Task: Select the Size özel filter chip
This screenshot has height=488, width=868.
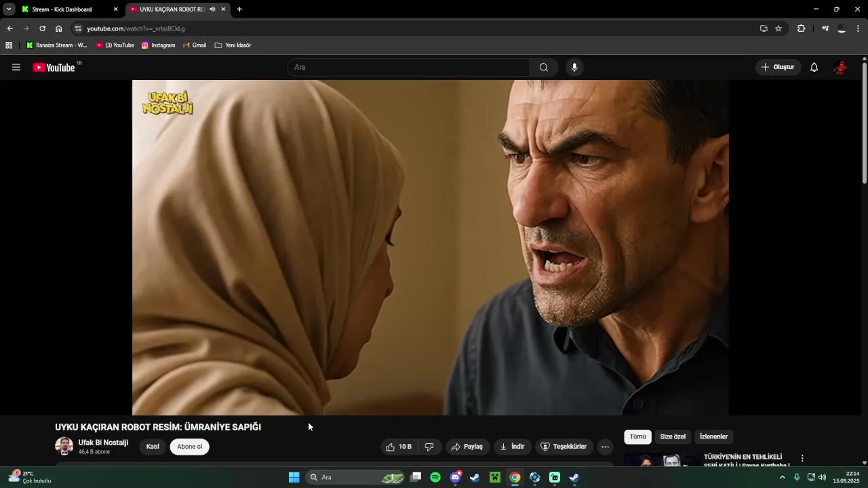Action: point(673,437)
